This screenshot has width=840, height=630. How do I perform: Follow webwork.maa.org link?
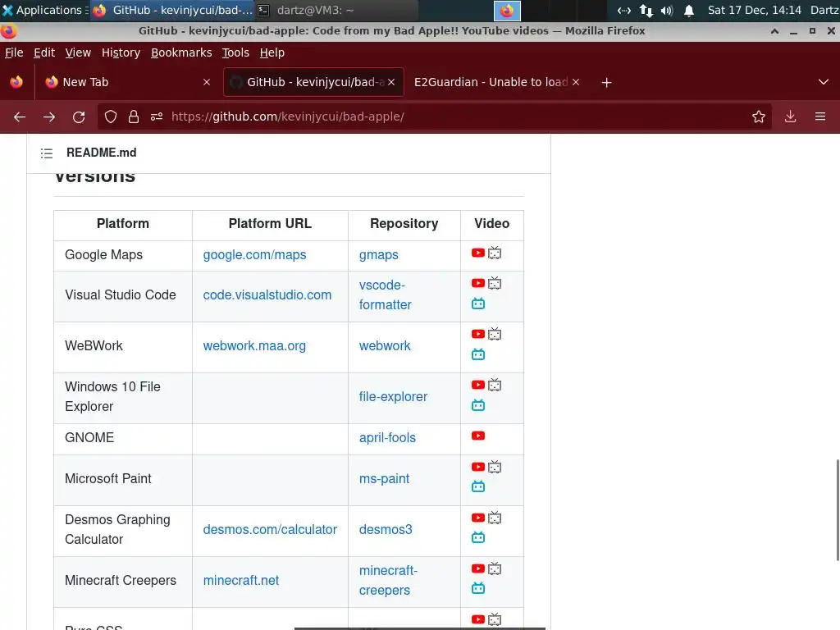[254, 345]
